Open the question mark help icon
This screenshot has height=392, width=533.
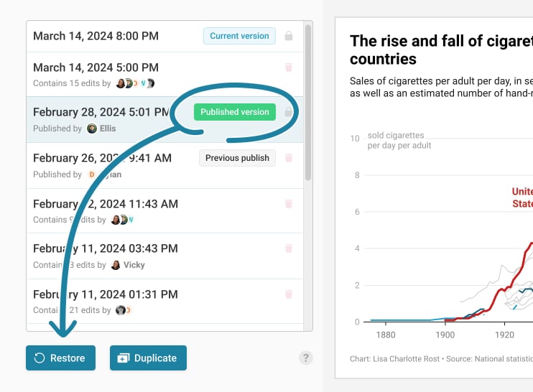coord(306,358)
